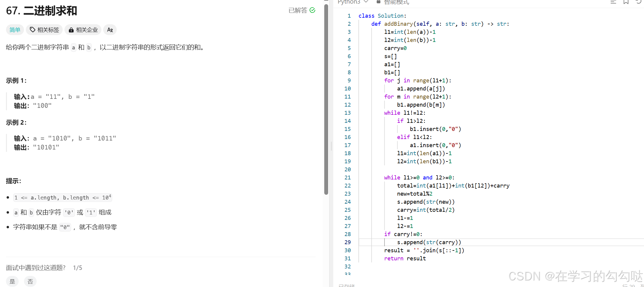Viewport: 644px width, 287px height.
Task: Click the Ax icon next to the tags
Action: coord(110,30)
